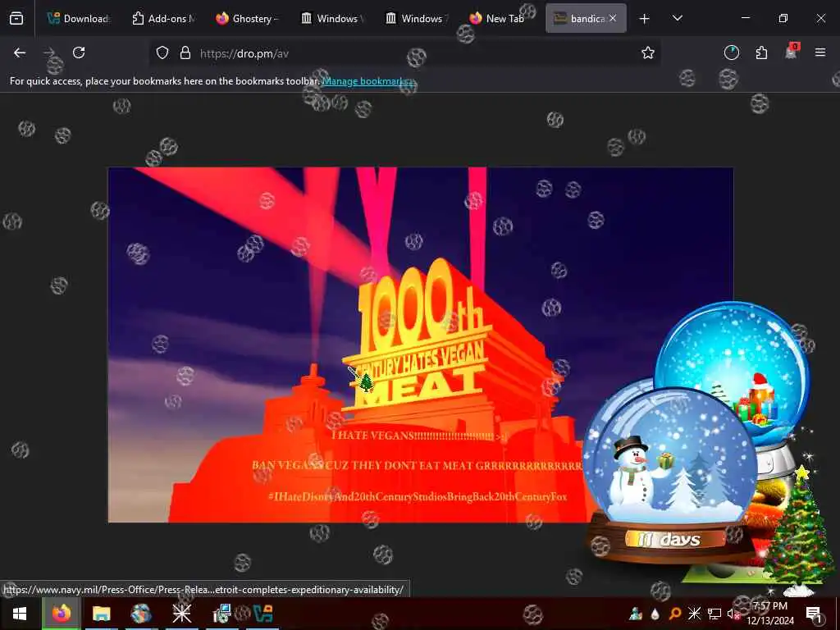The height and width of the screenshot is (630, 840).
Task: Open the water drop tray icon
Action: [655, 614]
